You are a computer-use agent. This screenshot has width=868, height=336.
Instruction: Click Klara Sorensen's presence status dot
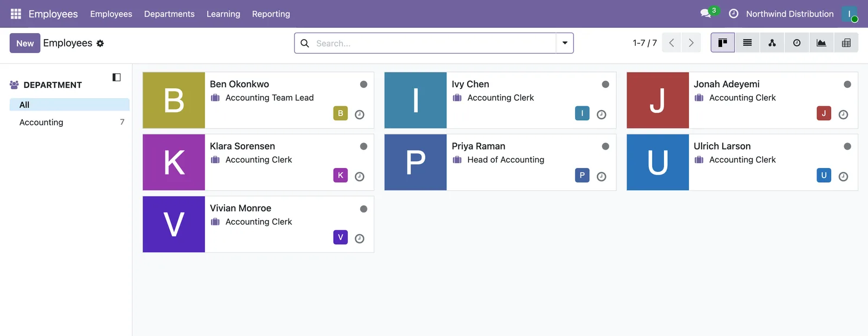[x=364, y=146]
